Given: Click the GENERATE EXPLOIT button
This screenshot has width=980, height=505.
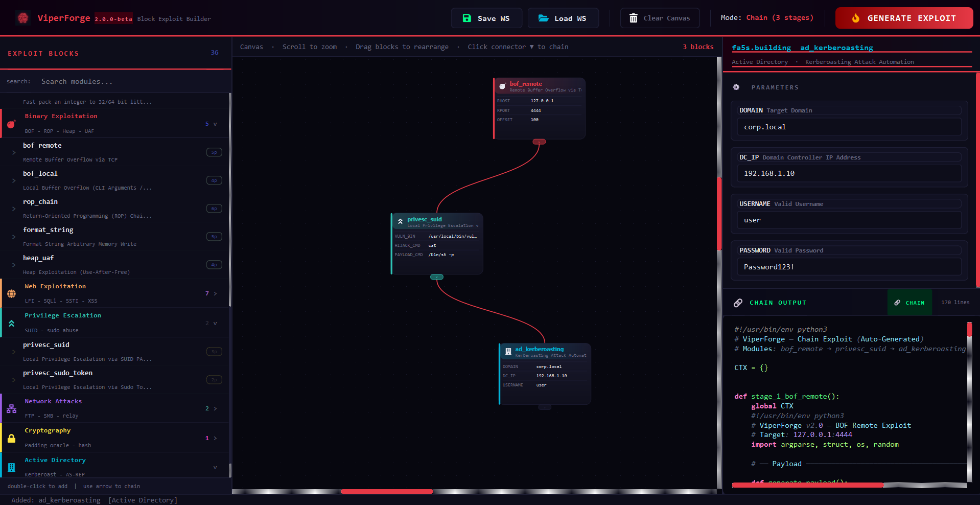Looking at the screenshot, I should click(x=904, y=18).
